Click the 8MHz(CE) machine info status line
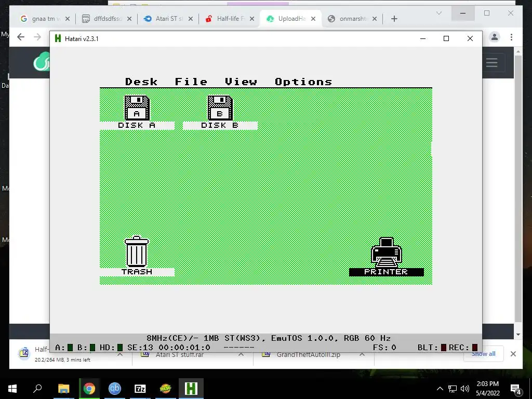Screen dimensions: 532x399 tap(269, 338)
